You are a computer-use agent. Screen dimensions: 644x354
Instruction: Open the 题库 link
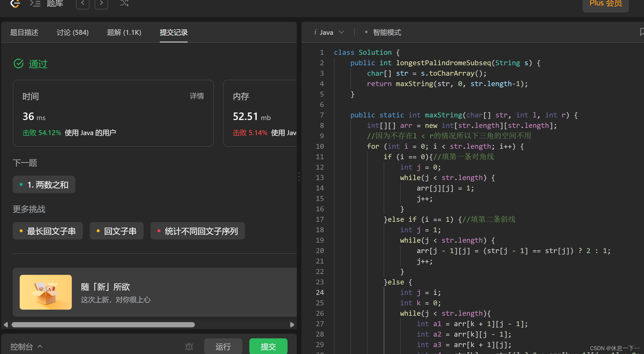coord(55,3)
